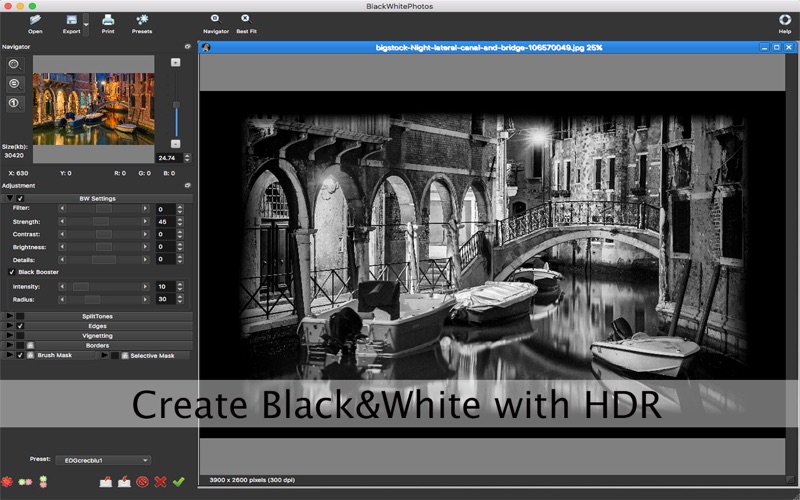Expand the Vignetting section triangle

(x=10, y=335)
